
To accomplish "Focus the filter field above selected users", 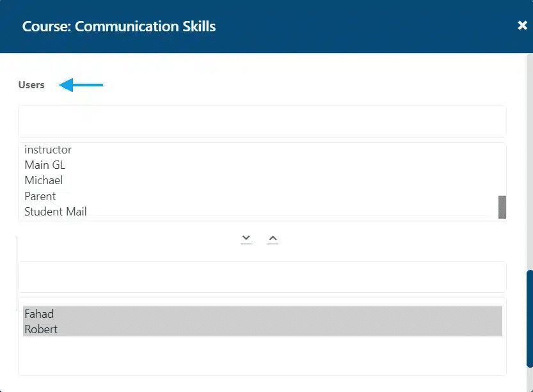I will point(262,277).
